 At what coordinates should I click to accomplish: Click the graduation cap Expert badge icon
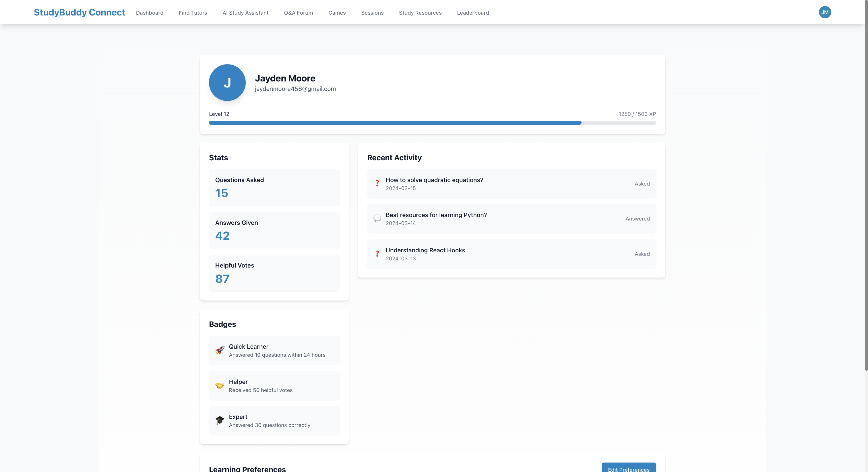[220, 420]
